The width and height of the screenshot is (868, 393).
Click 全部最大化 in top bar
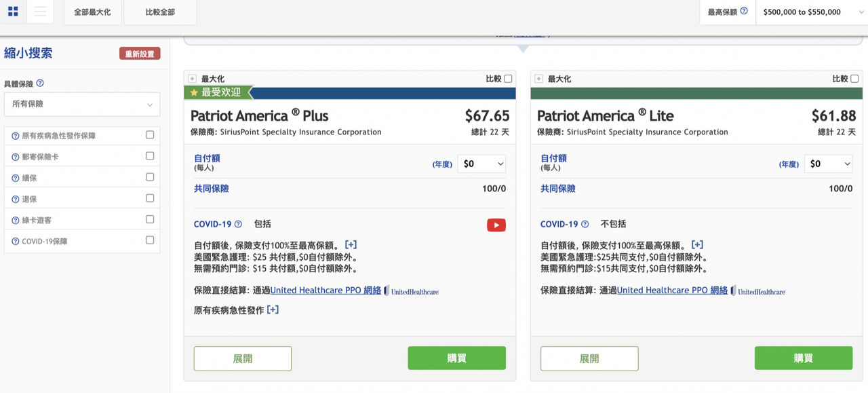click(x=92, y=12)
